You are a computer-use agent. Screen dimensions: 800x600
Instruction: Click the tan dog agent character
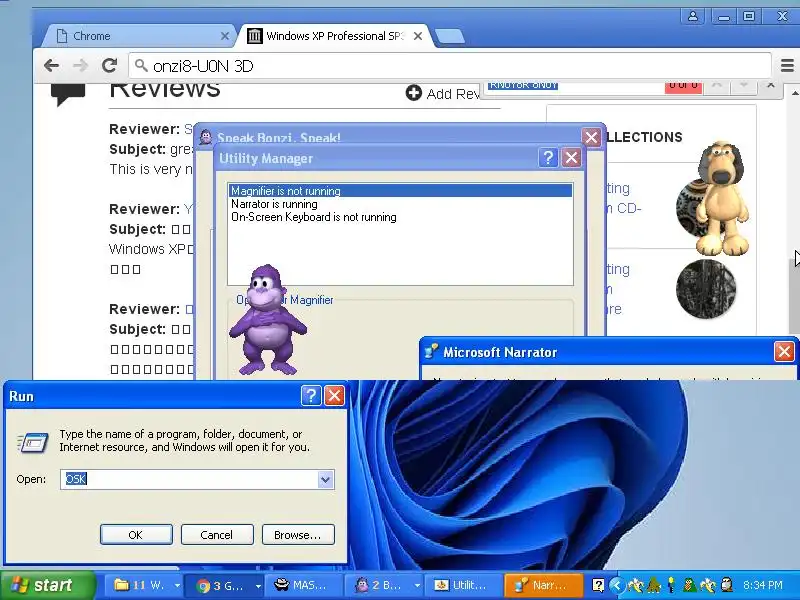[721, 199]
